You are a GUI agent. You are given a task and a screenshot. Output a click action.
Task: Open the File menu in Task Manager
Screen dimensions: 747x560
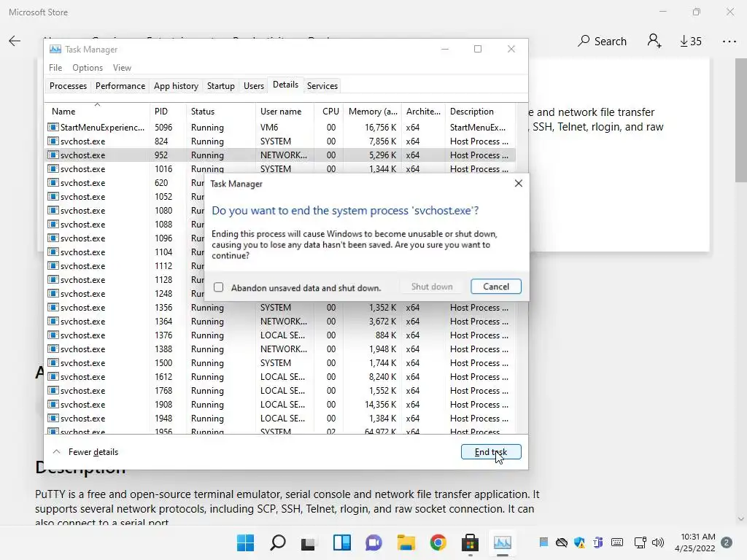(55, 68)
